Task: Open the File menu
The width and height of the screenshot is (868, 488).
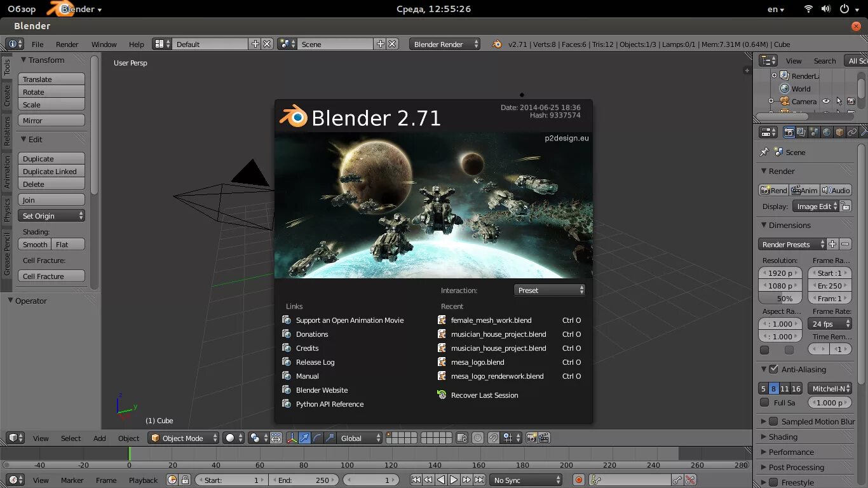Action: click(37, 44)
